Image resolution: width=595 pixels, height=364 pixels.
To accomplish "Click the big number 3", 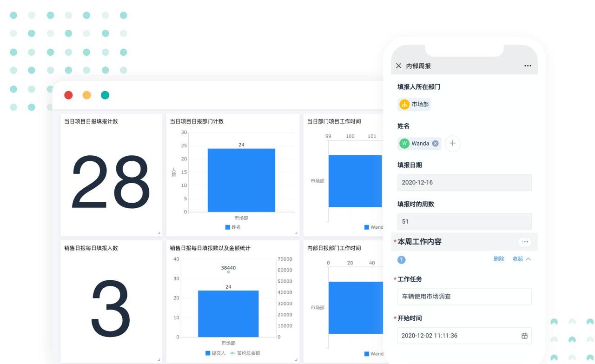I will coord(111,309).
